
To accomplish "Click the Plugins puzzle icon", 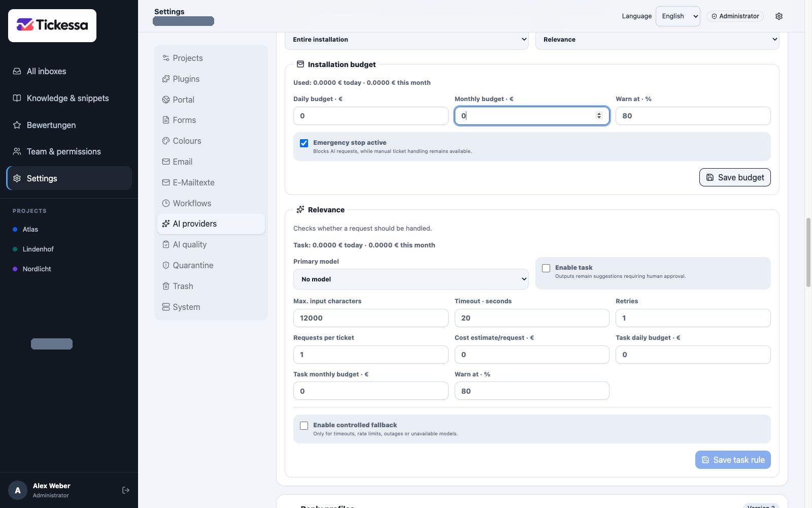I will coord(166,79).
